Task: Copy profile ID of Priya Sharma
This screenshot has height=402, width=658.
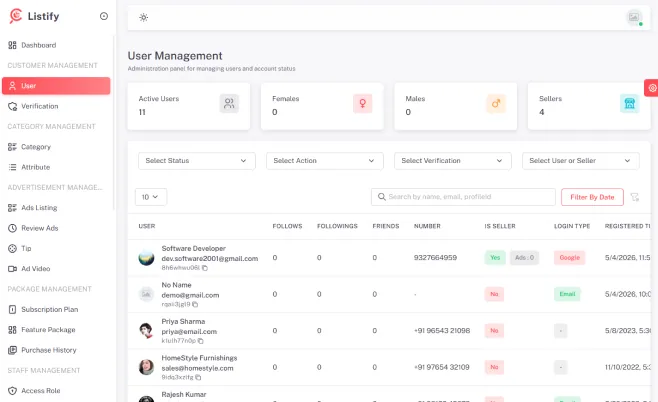Action: pos(201,341)
